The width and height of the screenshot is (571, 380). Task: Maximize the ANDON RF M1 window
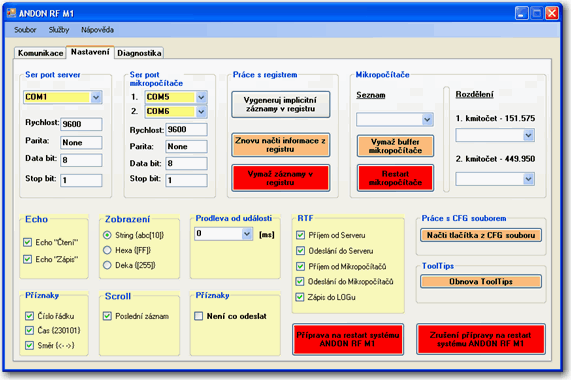[x=537, y=13]
